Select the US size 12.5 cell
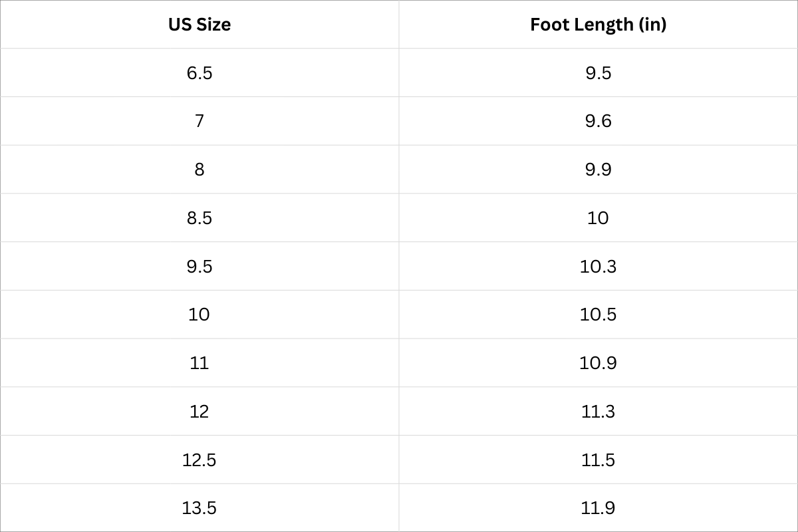The width and height of the screenshot is (798, 532). (199, 460)
